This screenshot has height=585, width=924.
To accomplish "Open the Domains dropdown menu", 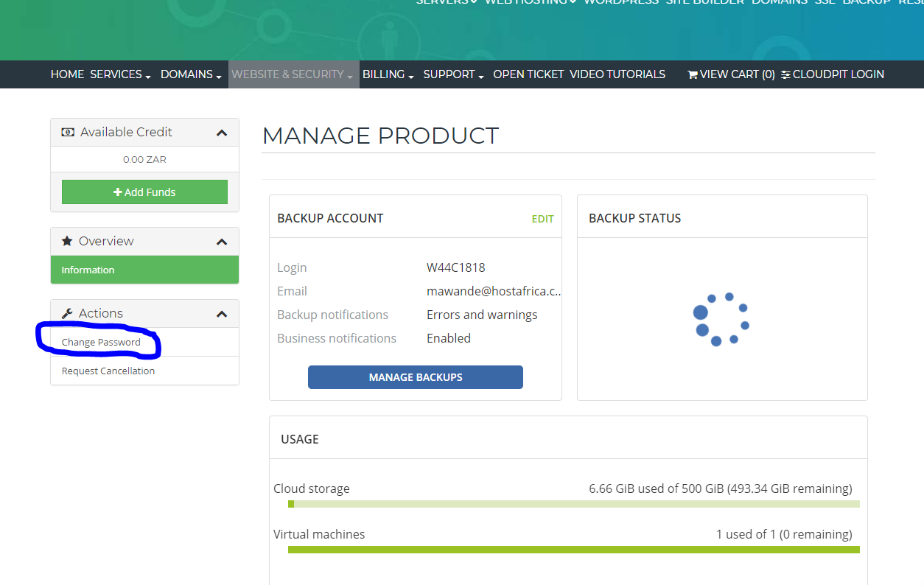I will pyautogui.click(x=191, y=74).
